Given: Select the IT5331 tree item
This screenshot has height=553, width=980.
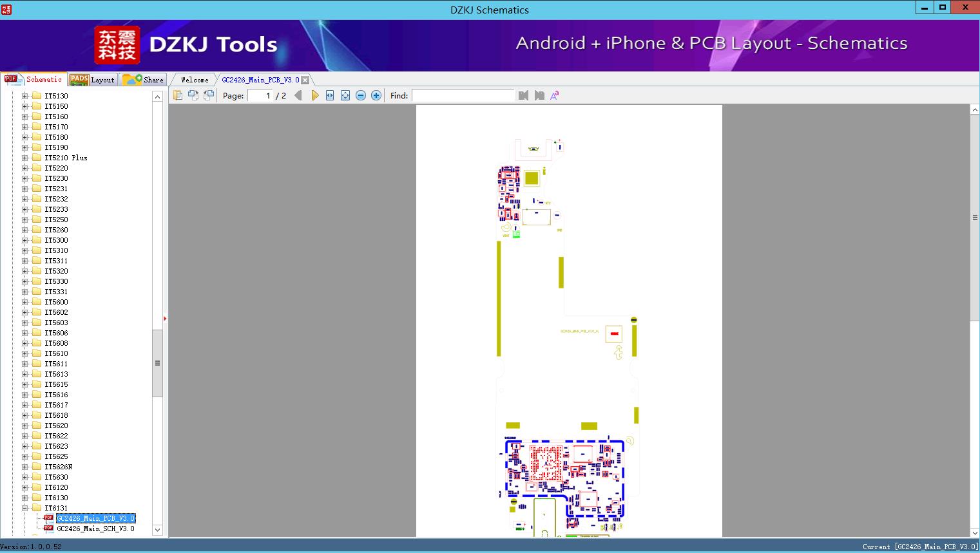Looking at the screenshot, I should 56,292.
